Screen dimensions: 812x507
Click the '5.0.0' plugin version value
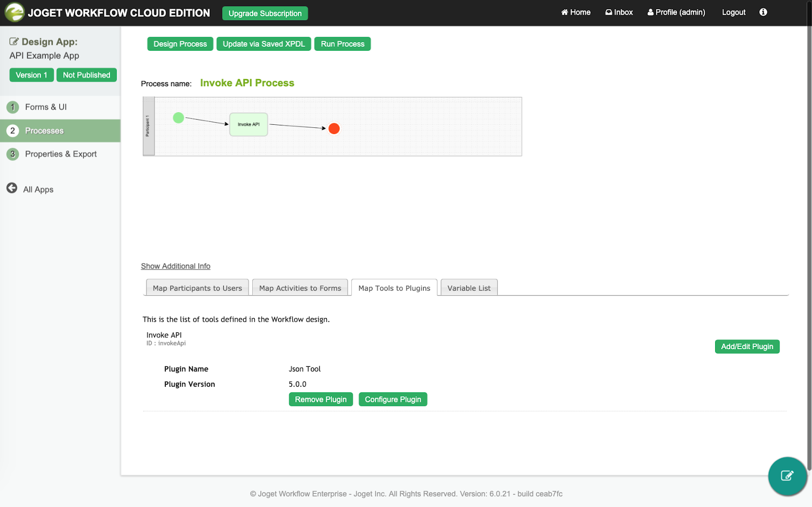point(297,384)
